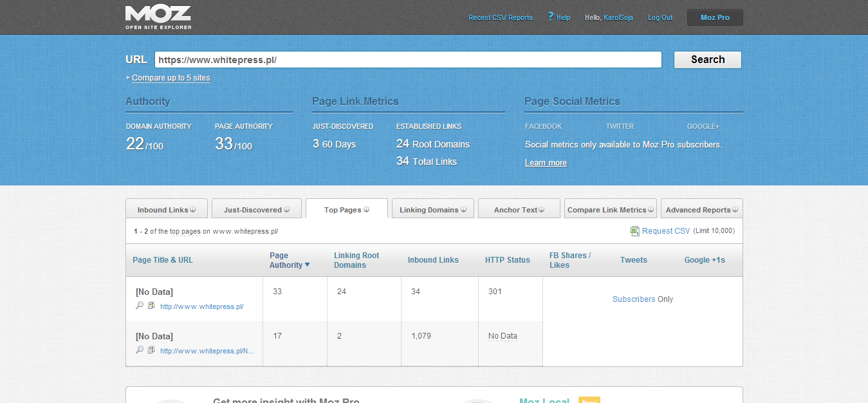Click the Compare up to 5 sites link
868x403 pixels.
pyautogui.click(x=171, y=78)
